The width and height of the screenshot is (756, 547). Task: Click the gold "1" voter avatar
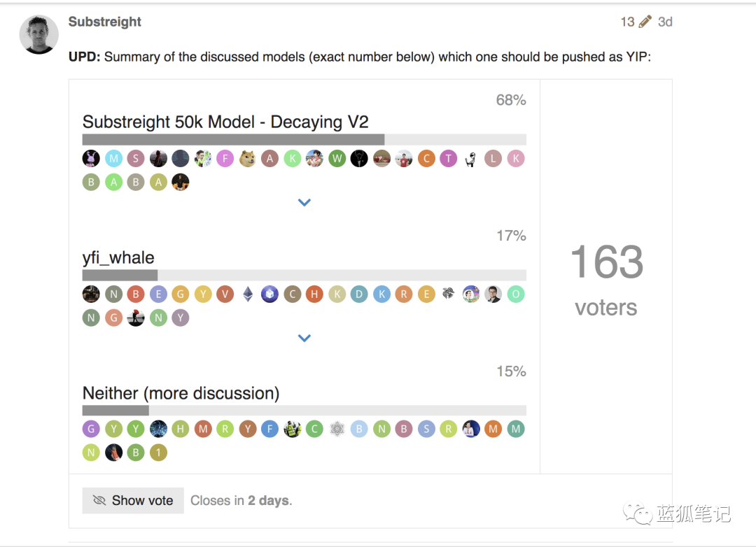tap(158, 453)
